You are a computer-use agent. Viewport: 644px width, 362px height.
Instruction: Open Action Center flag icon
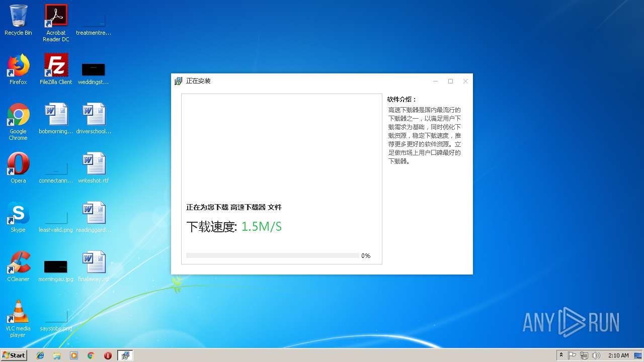[x=572, y=355]
